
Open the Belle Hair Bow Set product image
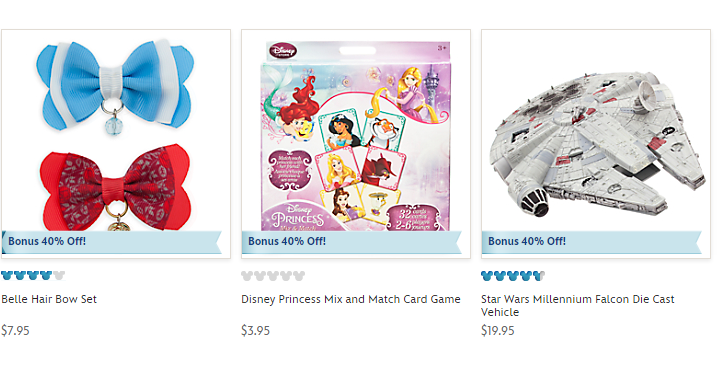116,144
